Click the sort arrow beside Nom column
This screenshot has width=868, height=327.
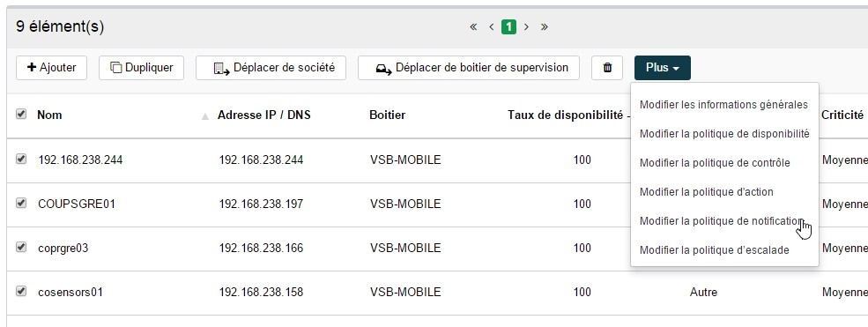pos(204,116)
